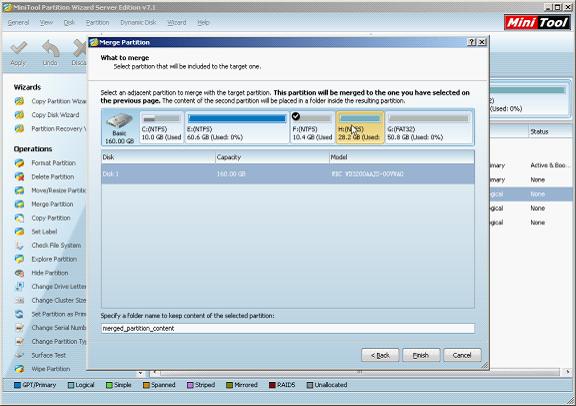Select the C:(NTFS) 10.0 GB partition
Viewport: 576px width, 406px height.
point(161,127)
